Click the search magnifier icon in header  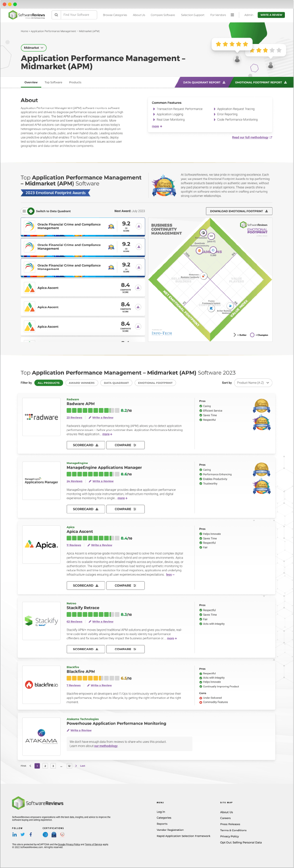click(56, 15)
